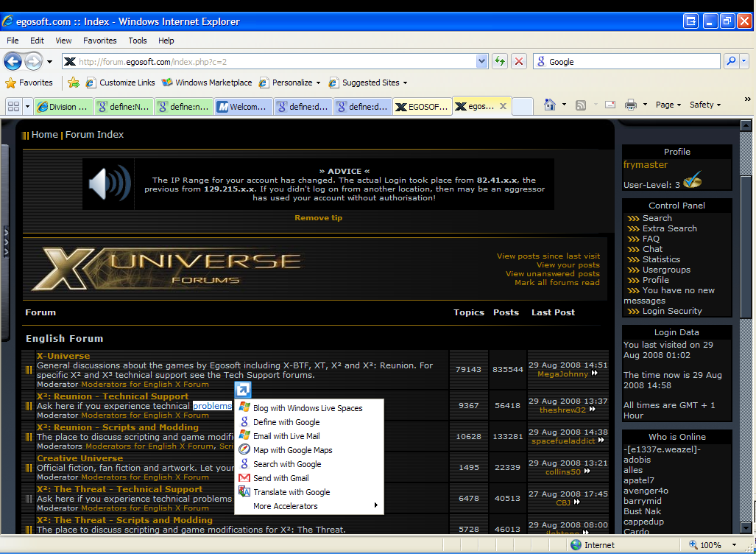Expand the Print options dropdown arrow
Screen dimensions: 756x554
point(645,105)
